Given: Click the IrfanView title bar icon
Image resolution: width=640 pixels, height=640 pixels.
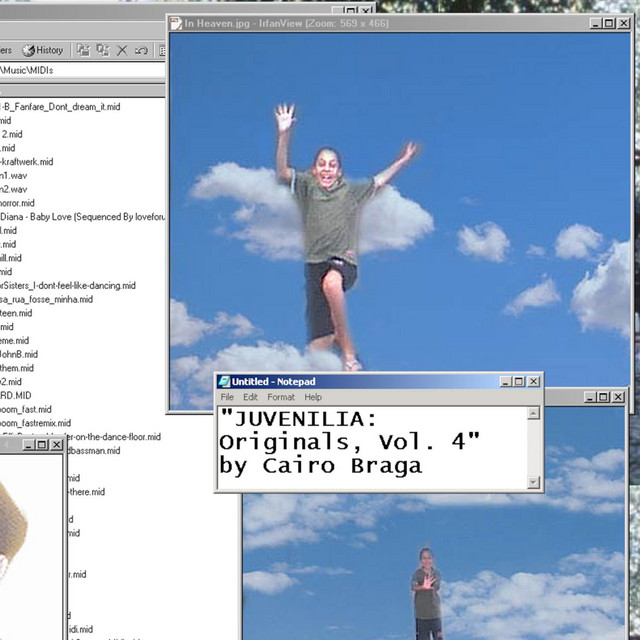Looking at the screenshot, I should click(x=176, y=22).
